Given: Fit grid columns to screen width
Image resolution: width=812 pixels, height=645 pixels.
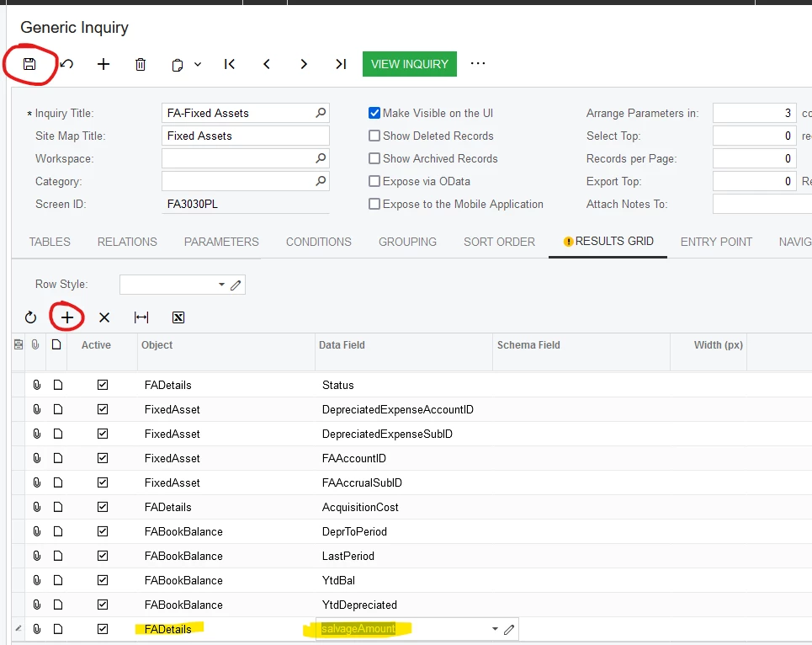Looking at the screenshot, I should coord(141,317).
